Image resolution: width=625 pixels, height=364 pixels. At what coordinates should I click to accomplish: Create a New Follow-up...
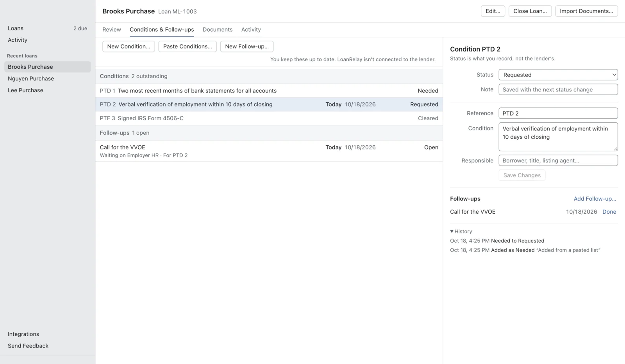247,46
